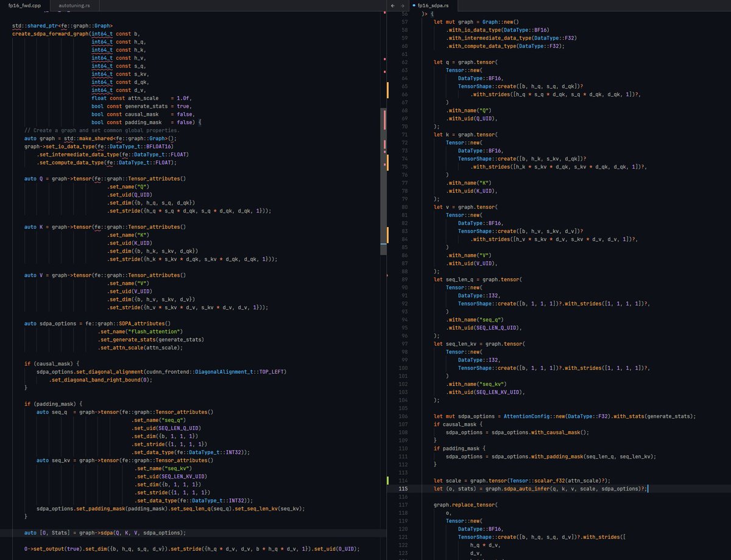
Task: Click 'auto sdpa_options' in the left editor
Action: tap(50, 323)
